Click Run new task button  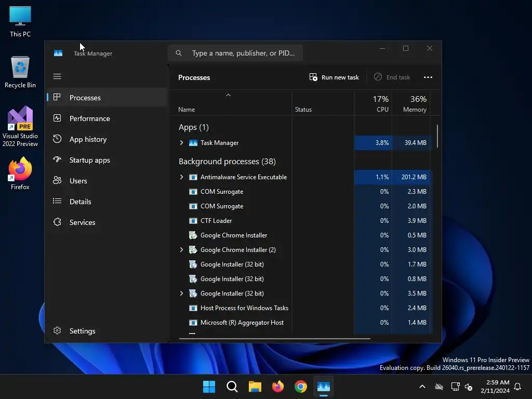click(334, 77)
